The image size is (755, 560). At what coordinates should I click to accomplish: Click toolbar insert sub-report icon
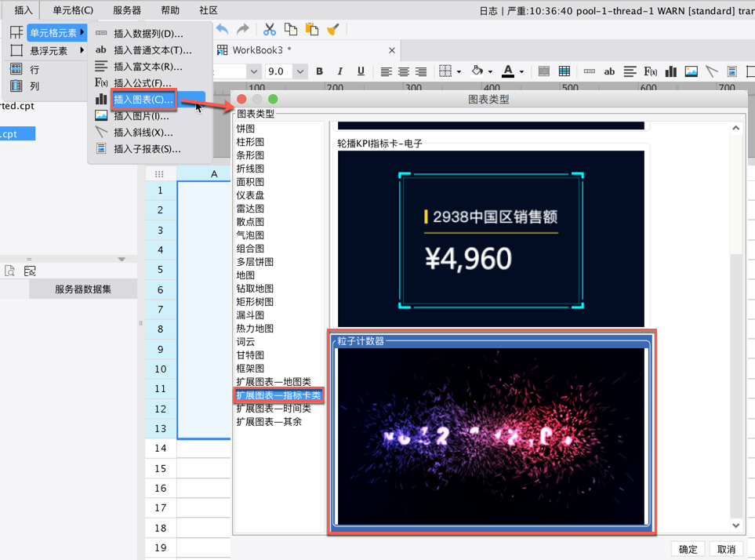pos(732,71)
